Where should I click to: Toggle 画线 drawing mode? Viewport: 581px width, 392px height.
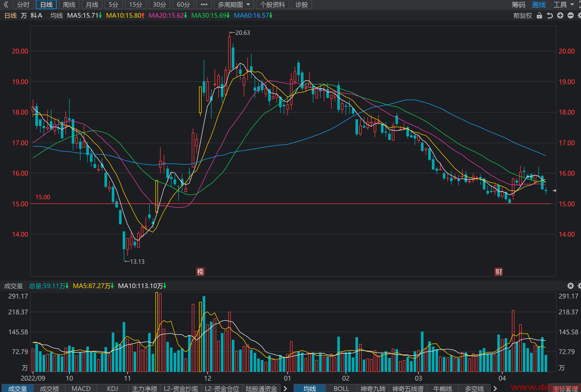[x=539, y=5]
